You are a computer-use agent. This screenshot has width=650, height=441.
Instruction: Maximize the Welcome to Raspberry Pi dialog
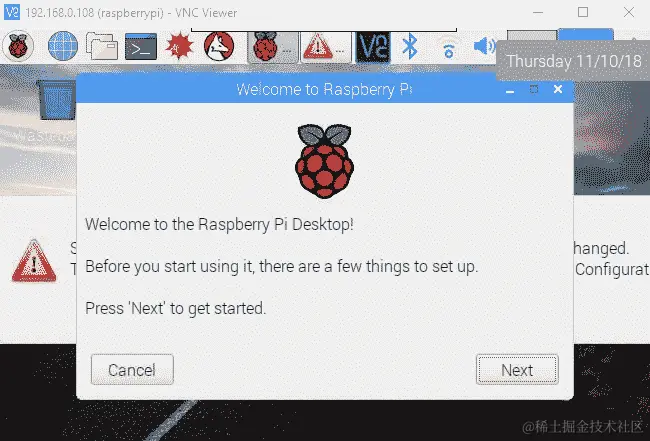[534, 89]
